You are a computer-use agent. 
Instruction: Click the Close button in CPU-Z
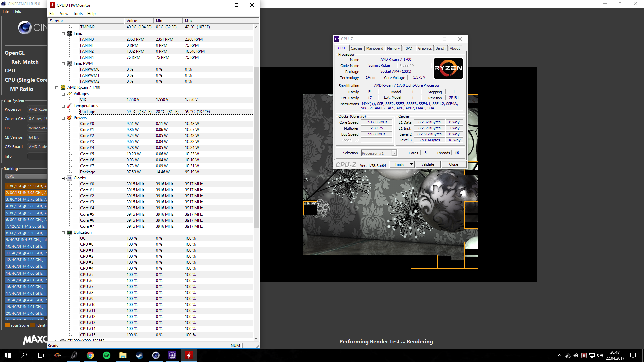(453, 164)
